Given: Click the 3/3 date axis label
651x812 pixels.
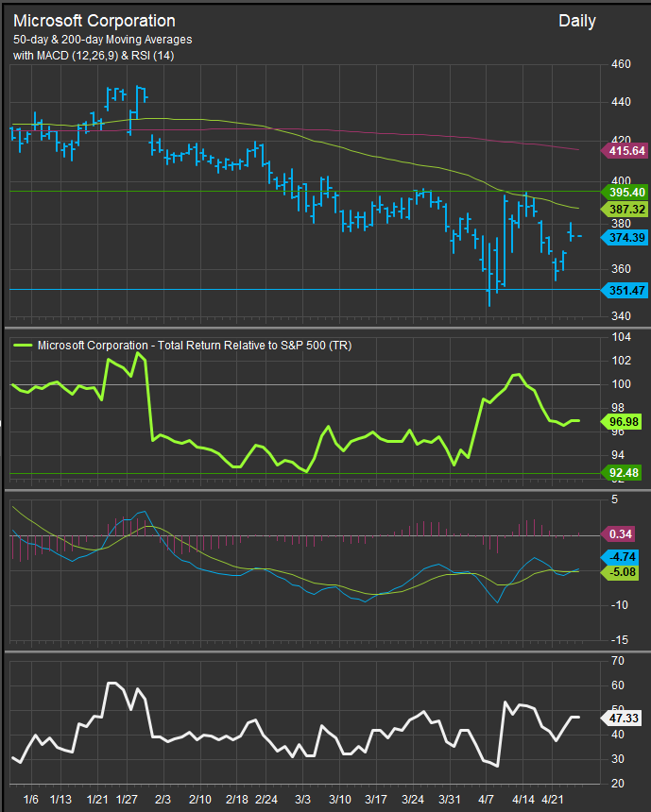Looking at the screenshot, I should tap(302, 799).
